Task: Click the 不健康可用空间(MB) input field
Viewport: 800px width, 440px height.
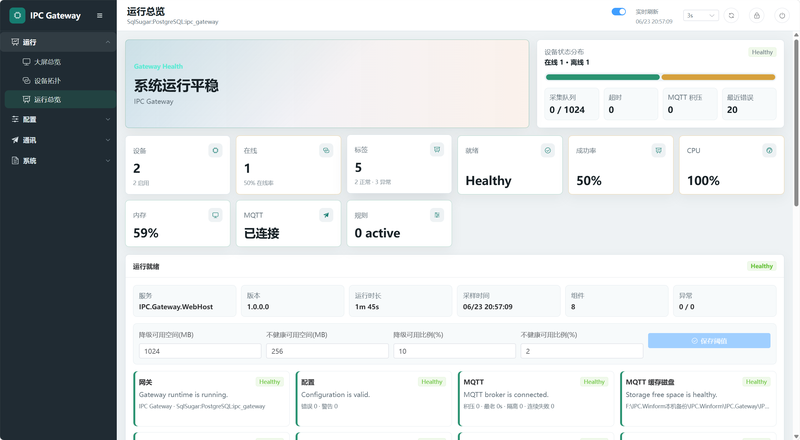Action: 327,351
